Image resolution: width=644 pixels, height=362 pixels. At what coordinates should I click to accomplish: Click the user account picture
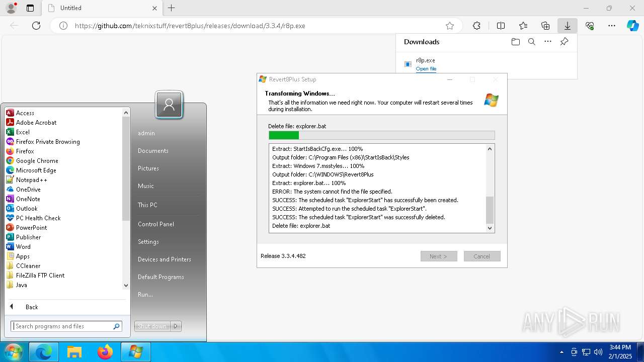(169, 105)
